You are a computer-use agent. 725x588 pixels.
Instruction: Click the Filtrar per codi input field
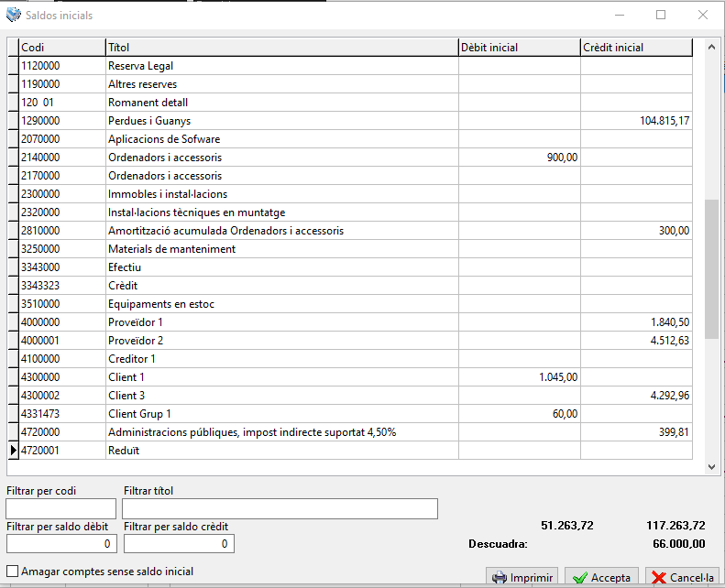tap(61, 508)
